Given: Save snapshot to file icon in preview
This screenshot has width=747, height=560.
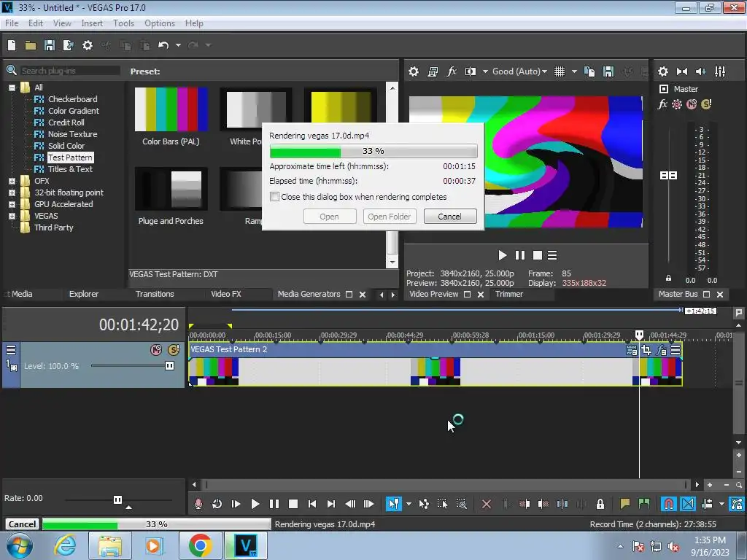Looking at the screenshot, I should [608, 71].
